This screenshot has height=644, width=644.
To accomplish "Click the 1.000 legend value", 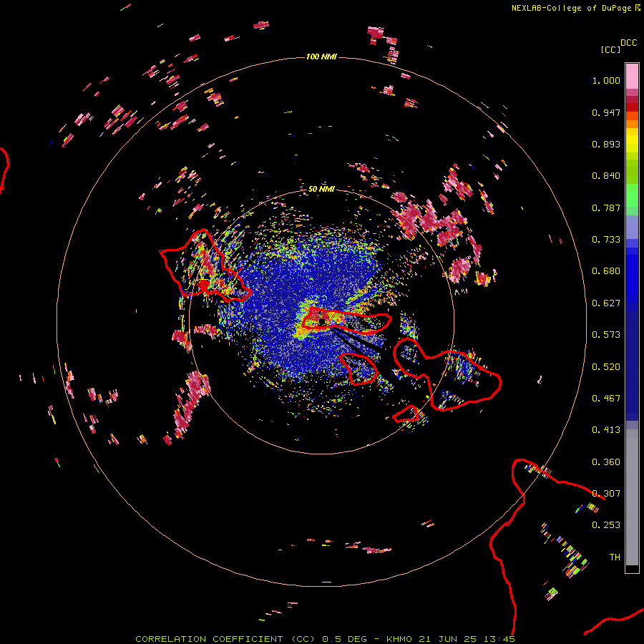I will [x=606, y=80].
